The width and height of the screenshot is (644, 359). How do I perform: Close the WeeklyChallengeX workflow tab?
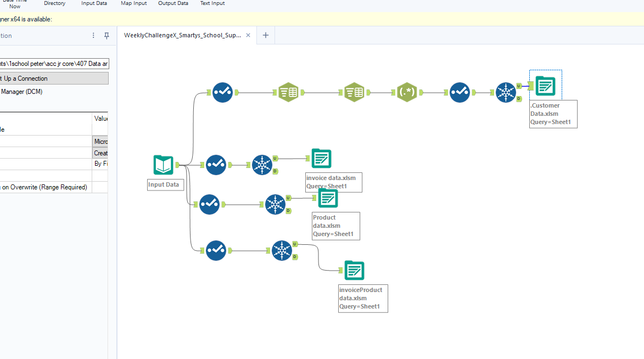click(x=248, y=35)
